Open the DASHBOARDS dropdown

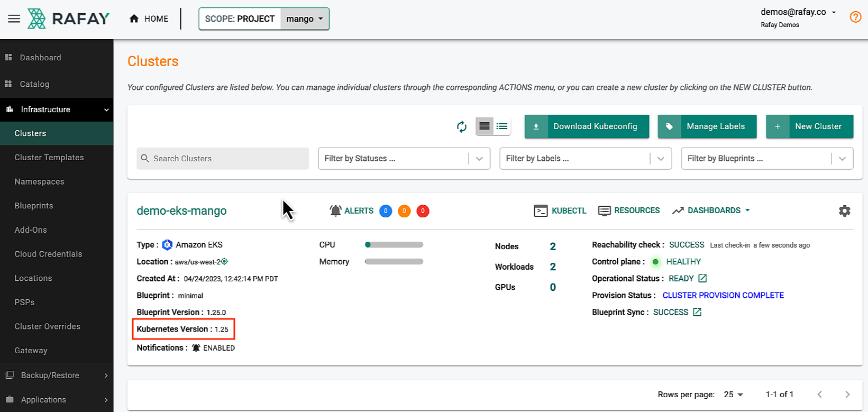pyautogui.click(x=711, y=210)
